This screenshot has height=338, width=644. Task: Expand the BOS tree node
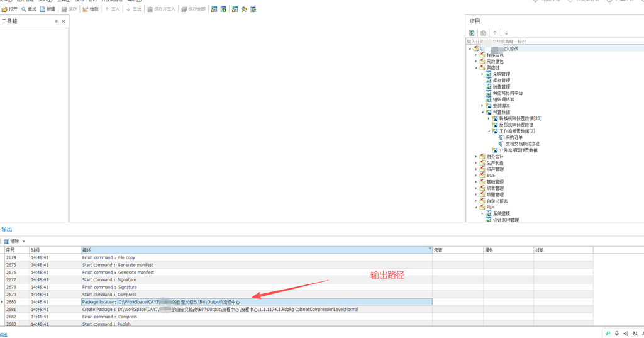pos(476,176)
